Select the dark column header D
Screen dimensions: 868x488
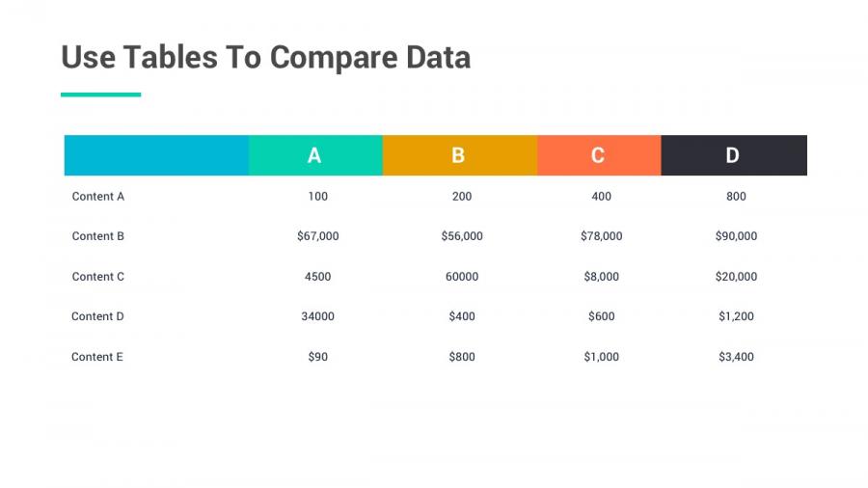click(x=733, y=155)
